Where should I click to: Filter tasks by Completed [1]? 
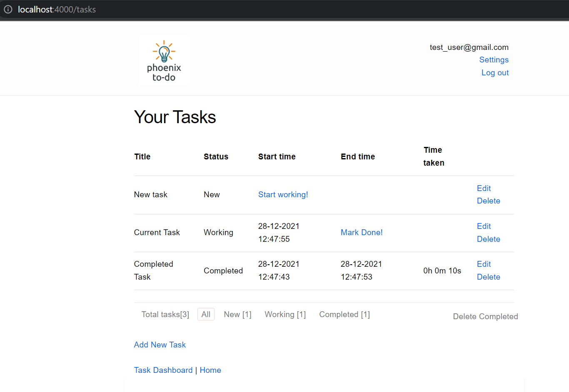tap(344, 314)
